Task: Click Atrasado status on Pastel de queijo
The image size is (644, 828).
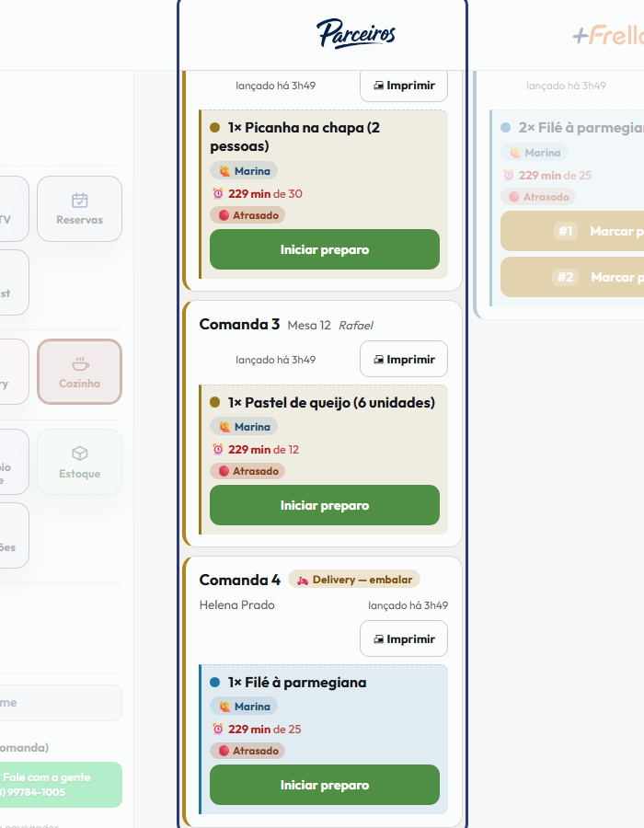Action: pos(247,471)
